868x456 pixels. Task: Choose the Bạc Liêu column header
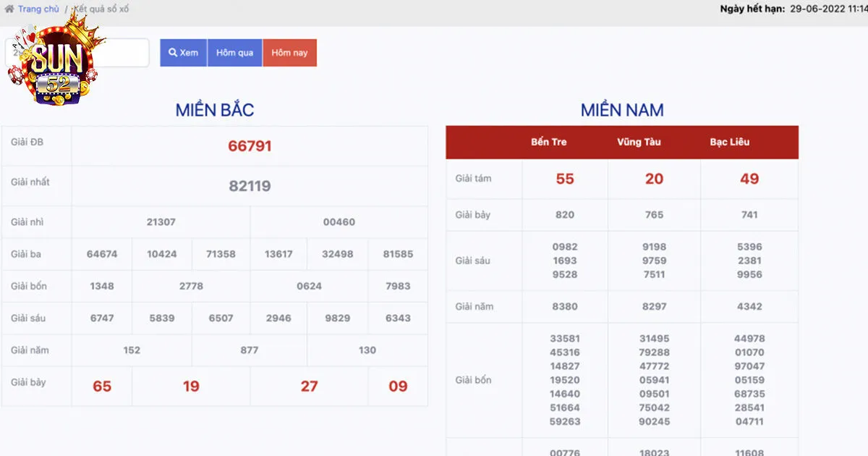[x=729, y=142]
